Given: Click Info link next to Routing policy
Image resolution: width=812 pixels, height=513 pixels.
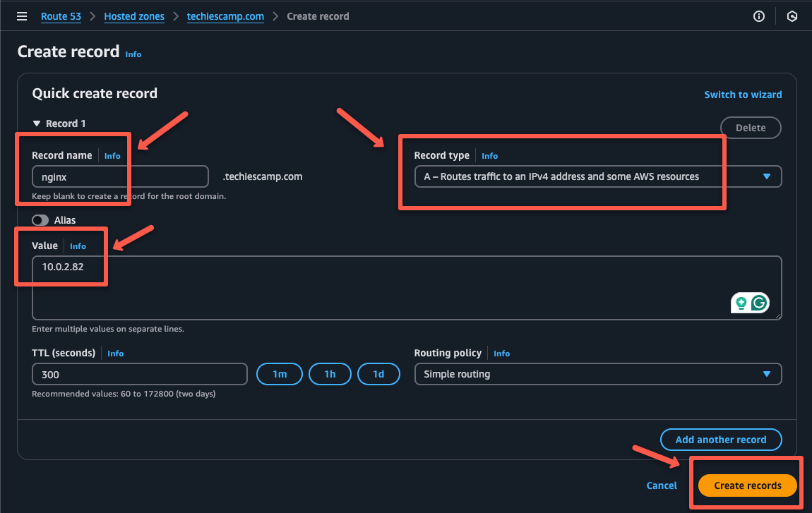Looking at the screenshot, I should pos(501,354).
